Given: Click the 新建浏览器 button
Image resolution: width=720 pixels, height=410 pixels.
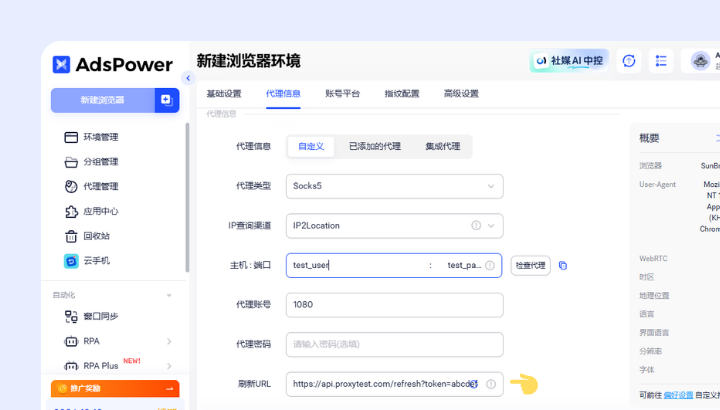Looking at the screenshot, I should pyautogui.click(x=103, y=100).
